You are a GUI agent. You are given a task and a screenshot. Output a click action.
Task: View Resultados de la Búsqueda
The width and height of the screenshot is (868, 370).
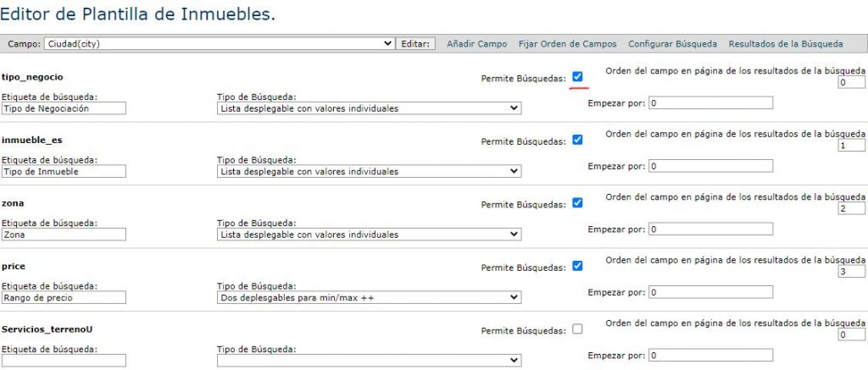(x=786, y=44)
